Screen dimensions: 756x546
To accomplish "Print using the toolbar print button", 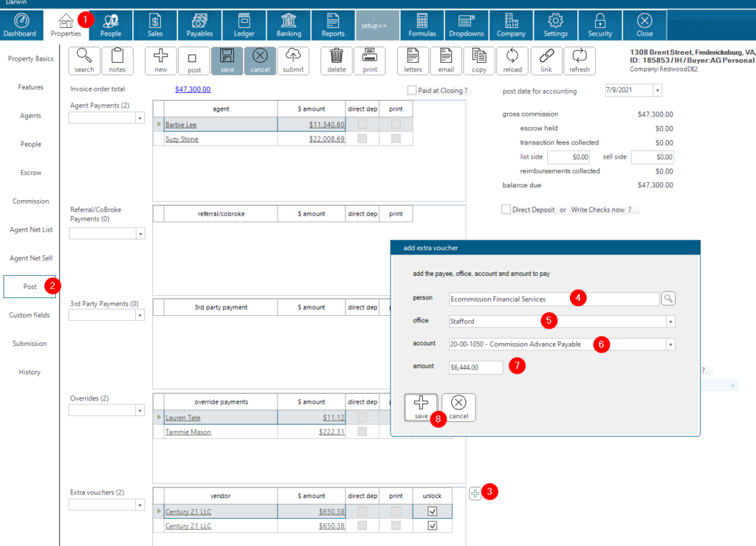I will point(370,61).
